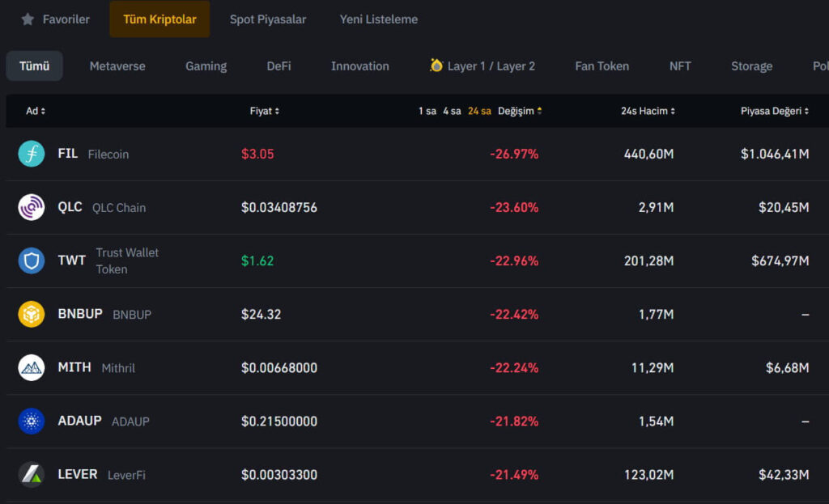Filter by Innovation category

point(360,66)
